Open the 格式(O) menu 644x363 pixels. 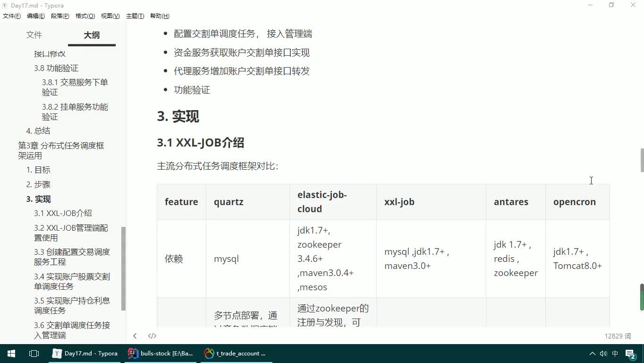click(x=85, y=16)
